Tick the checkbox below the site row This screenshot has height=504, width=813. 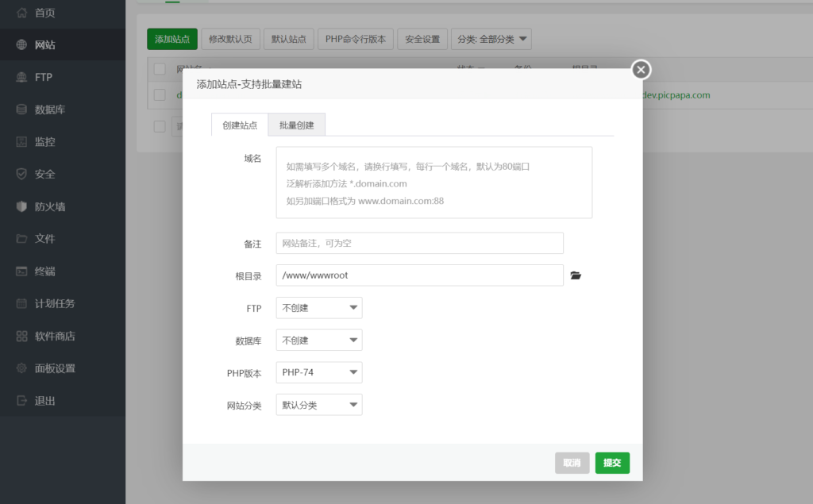tap(160, 126)
